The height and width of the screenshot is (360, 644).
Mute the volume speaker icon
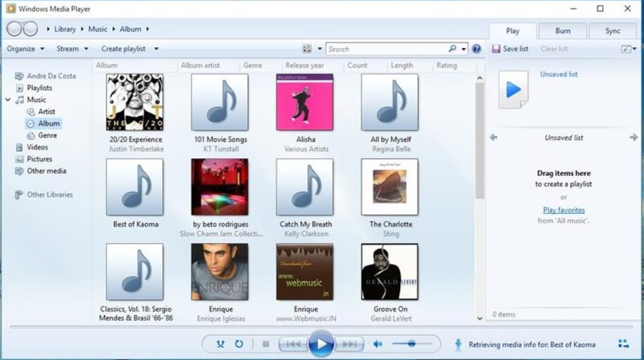pyautogui.click(x=377, y=344)
